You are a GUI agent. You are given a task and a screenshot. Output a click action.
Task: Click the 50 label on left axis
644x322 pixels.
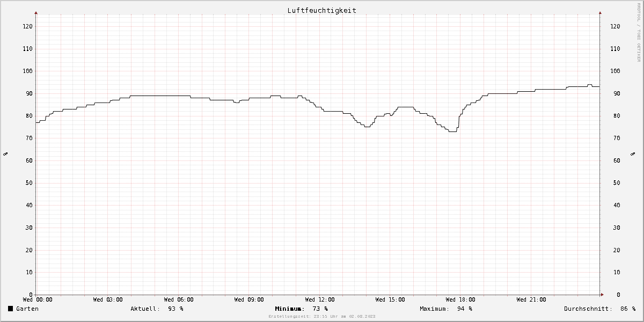[x=28, y=183]
